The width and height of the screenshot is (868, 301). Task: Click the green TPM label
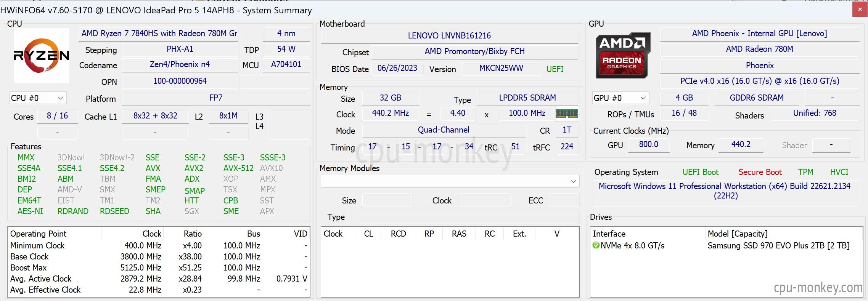[806, 172]
